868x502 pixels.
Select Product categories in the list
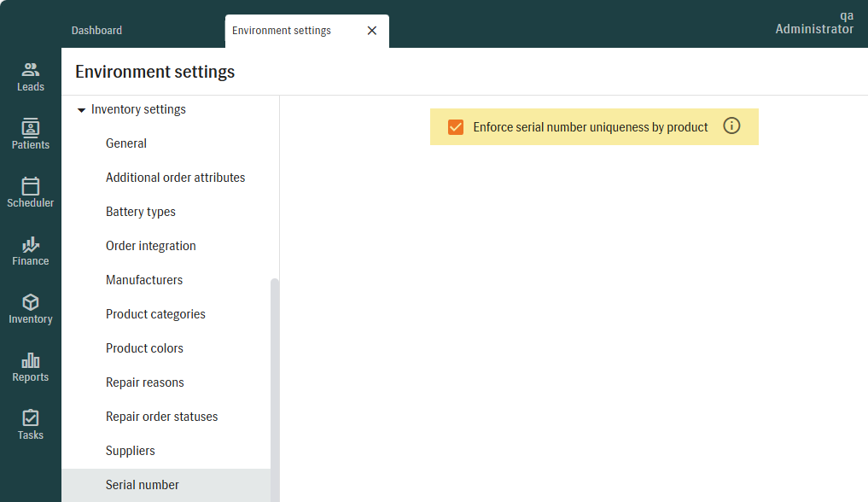tap(155, 314)
